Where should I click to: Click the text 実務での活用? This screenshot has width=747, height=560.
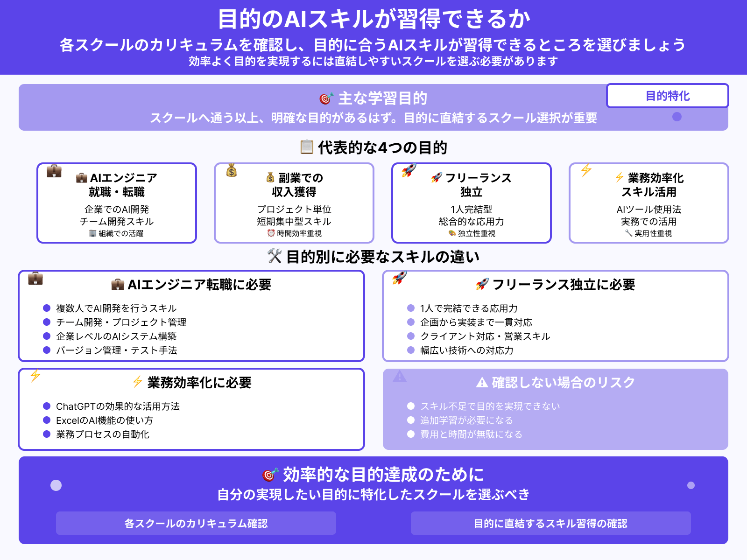pyautogui.click(x=649, y=221)
